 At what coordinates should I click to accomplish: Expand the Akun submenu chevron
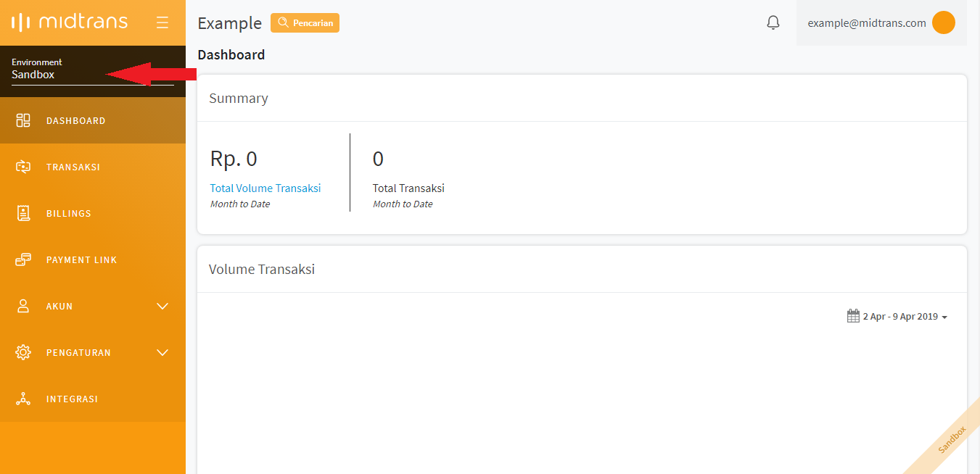(x=162, y=307)
